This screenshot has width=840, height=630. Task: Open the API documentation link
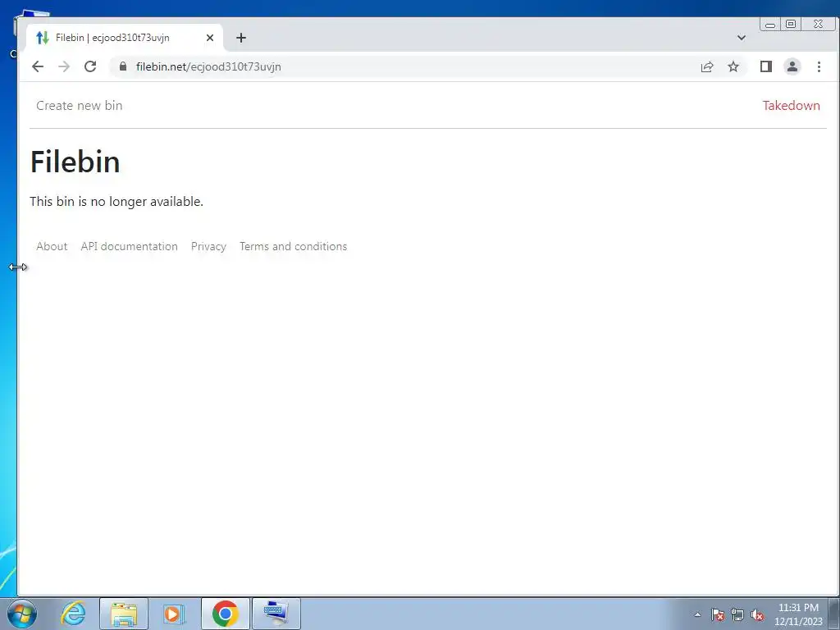[129, 246]
